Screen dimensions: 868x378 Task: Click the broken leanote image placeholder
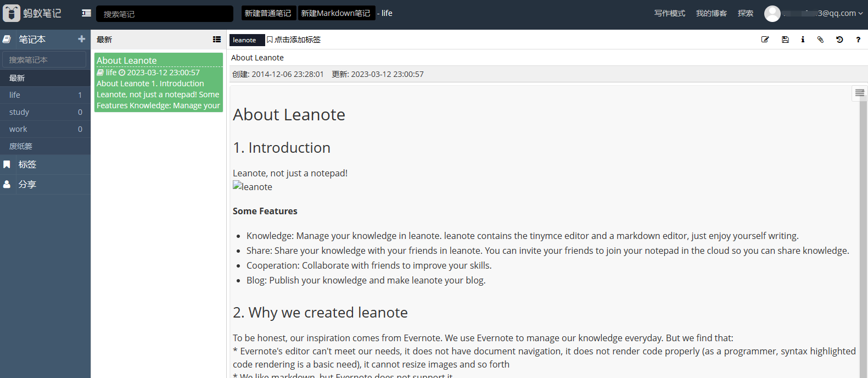click(253, 187)
